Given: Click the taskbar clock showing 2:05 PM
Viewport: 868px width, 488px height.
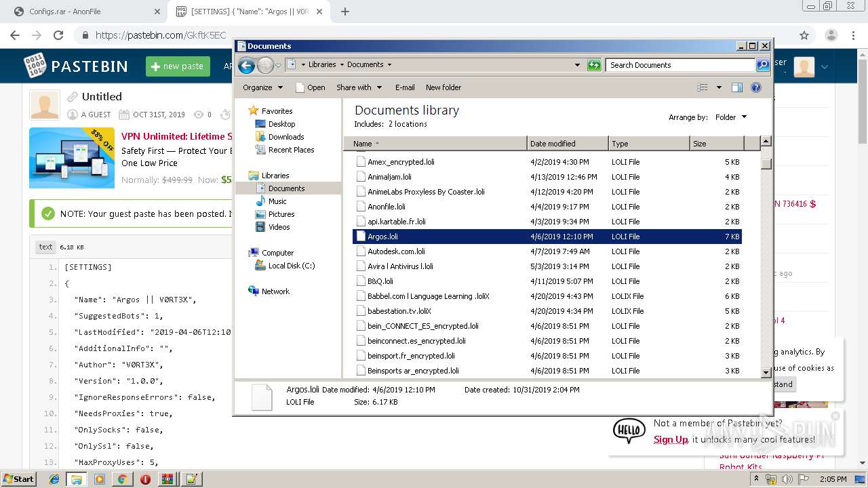Looking at the screenshot, I should tap(833, 479).
